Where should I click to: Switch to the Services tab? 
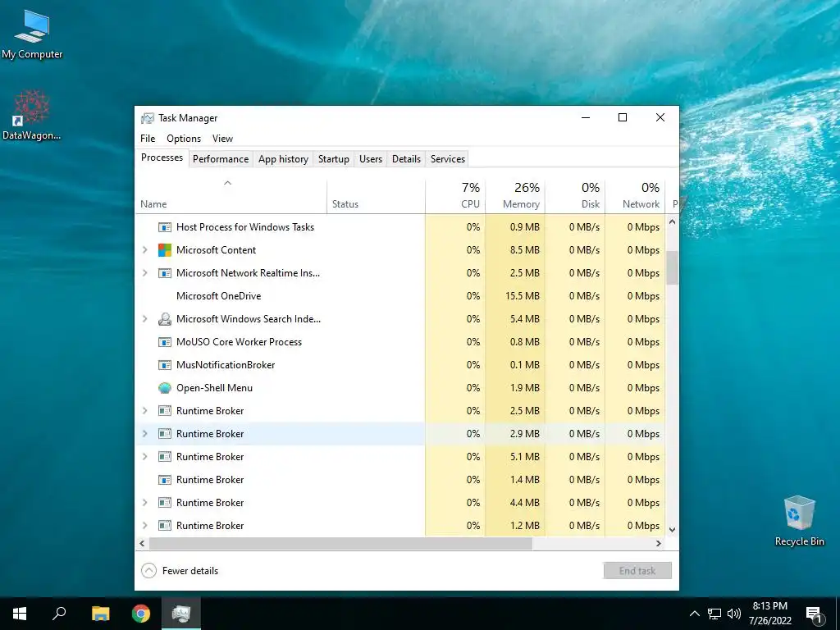click(x=448, y=159)
